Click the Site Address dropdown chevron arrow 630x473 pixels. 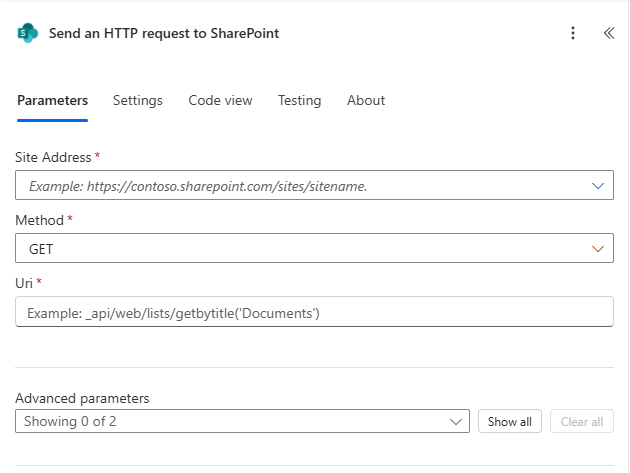coord(598,186)
